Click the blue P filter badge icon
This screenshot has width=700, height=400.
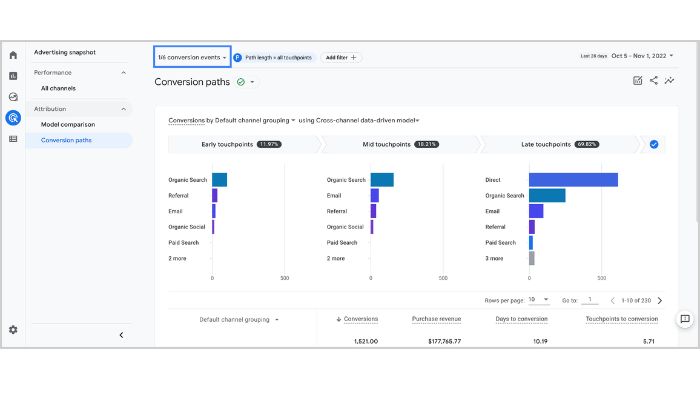pyautogui.click(x=238, y=58)
